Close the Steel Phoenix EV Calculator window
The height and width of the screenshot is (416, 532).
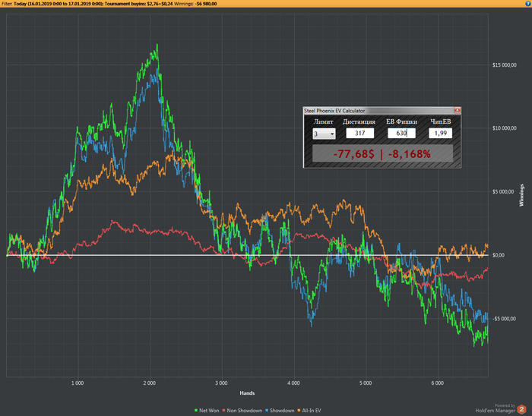click(x=457, y=110)
